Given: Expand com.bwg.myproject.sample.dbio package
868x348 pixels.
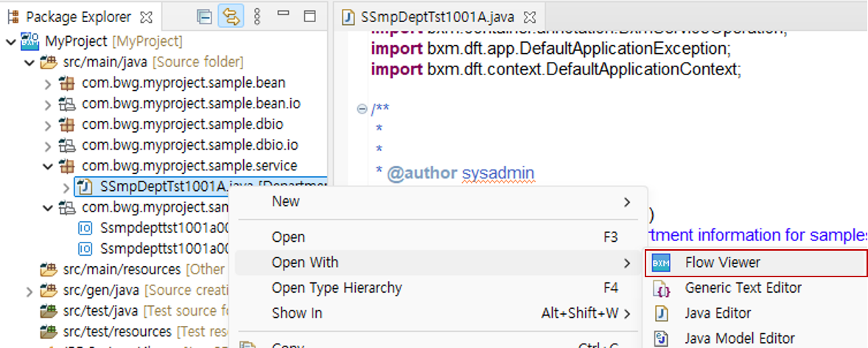Looking at the screenshot, I should tap(48, 125).
